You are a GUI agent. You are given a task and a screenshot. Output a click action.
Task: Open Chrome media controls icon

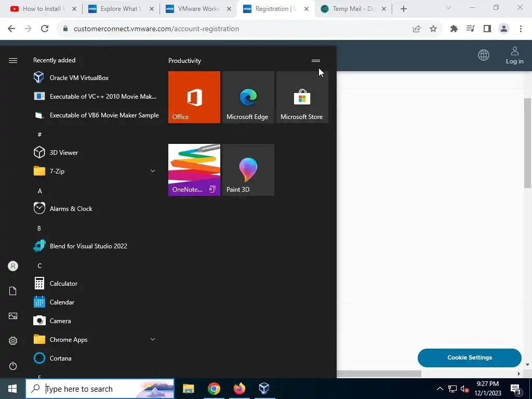(x=471, y=29)
